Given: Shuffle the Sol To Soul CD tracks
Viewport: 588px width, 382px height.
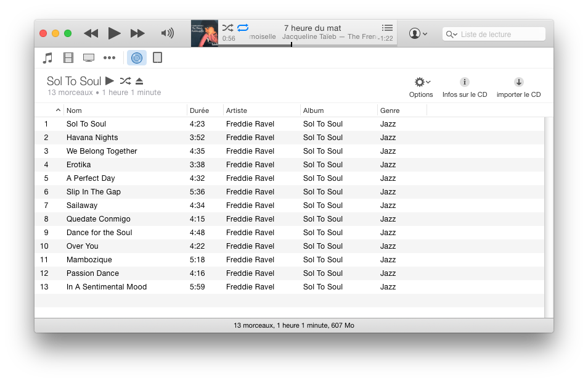Looking at the screenshot, I should coord(125,81).
